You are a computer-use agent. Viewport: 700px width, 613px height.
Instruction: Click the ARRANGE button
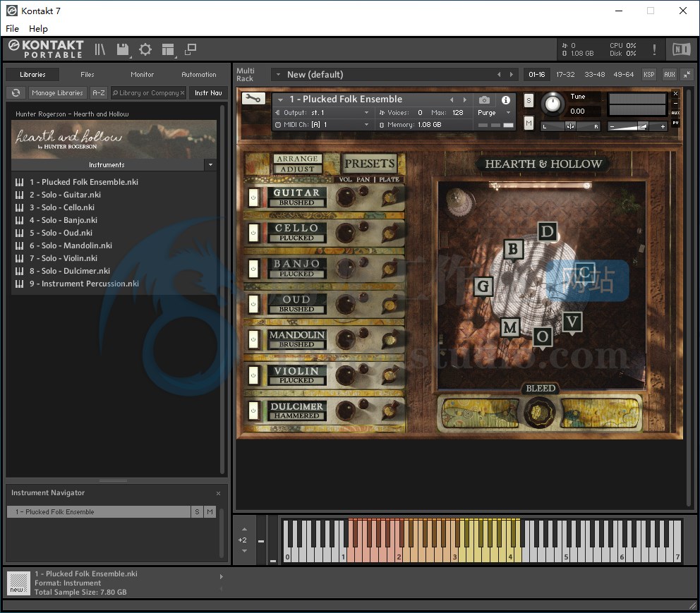(x=297, y=159)
